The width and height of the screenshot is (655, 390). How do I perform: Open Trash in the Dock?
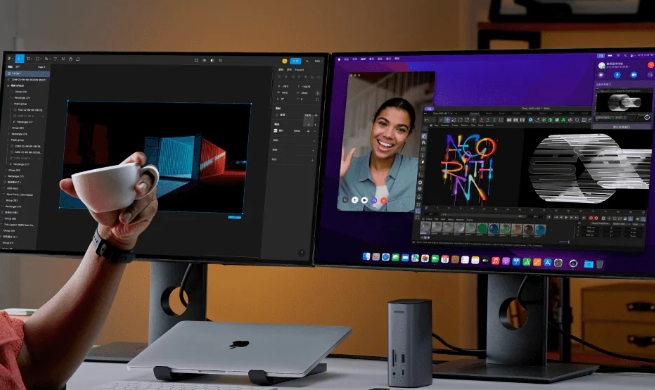click(x=599, y=264)
